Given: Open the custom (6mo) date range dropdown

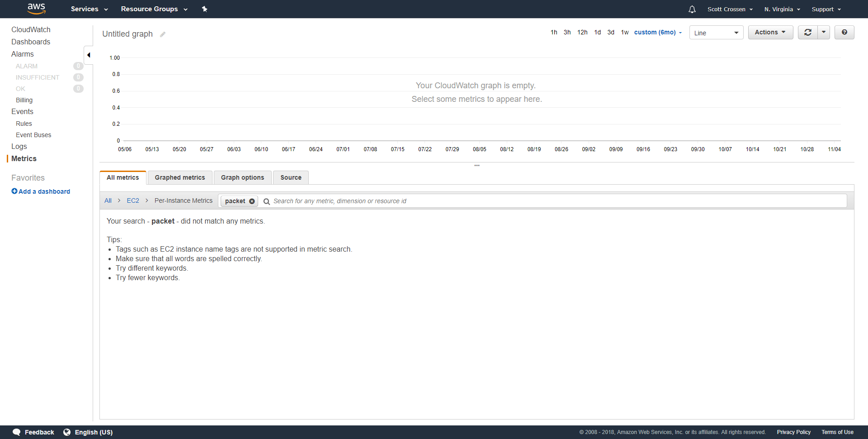Looking at the screenshot, I should click(x=657, y=32).
